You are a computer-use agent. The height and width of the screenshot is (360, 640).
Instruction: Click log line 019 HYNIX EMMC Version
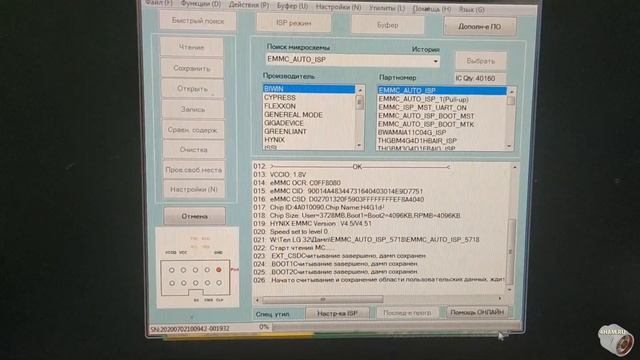click(x=313, y=224)
